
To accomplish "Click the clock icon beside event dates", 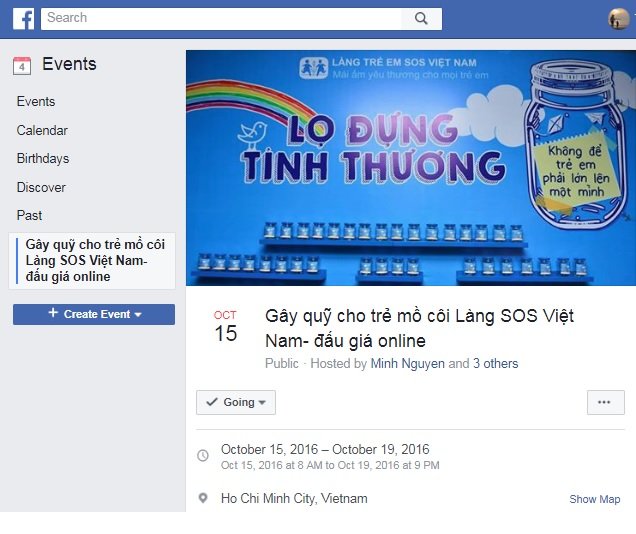I will click(203, 455).
